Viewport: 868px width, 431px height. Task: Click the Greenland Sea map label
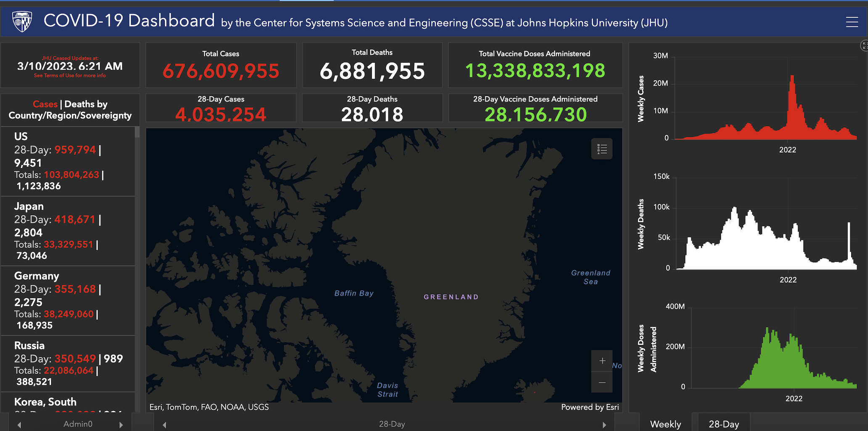point(590,277)
